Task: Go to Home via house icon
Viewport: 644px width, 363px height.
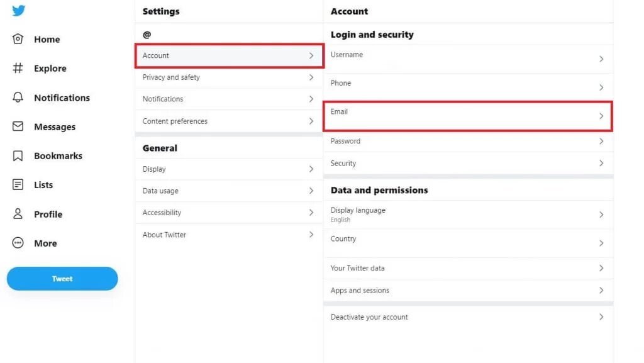Action: point(18,39)
